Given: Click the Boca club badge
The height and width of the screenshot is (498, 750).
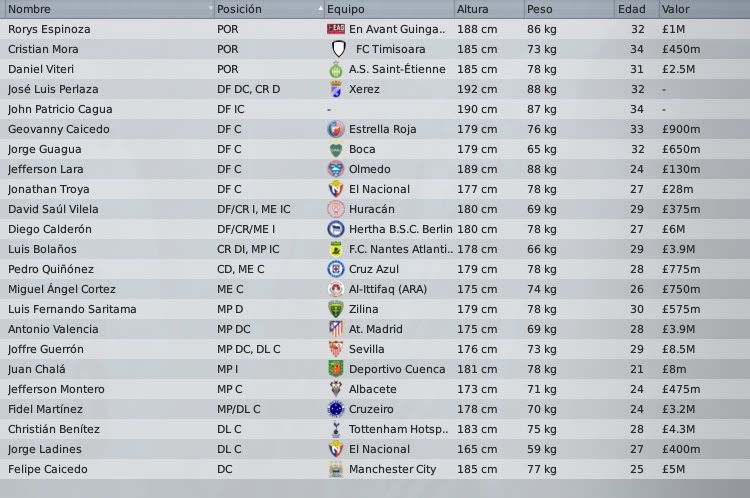Looking at the screenshot, I should [336, 149].
